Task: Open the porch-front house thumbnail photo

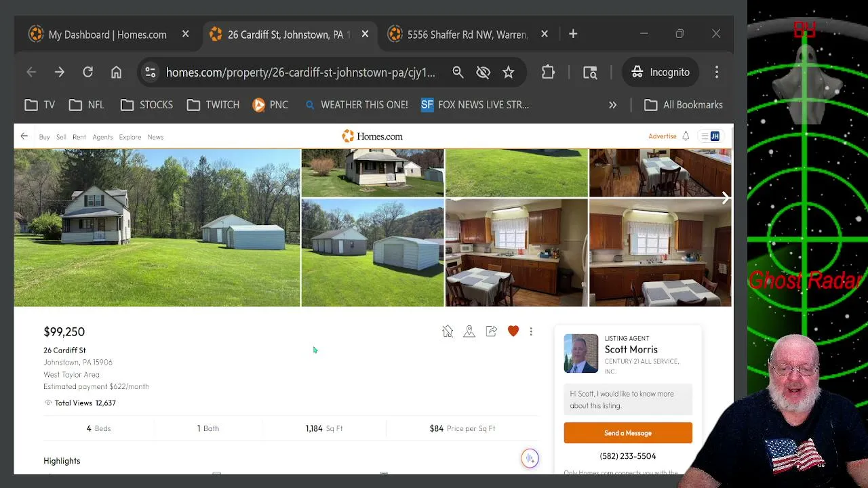Action: tap(372, 173)
